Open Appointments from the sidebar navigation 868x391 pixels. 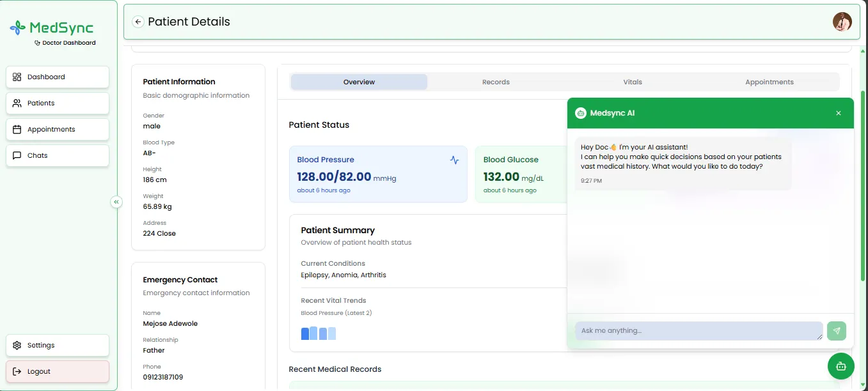point(57,129)
